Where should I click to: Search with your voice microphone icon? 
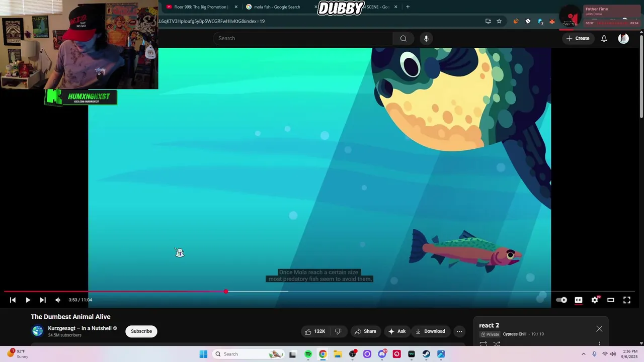point(426,38)
